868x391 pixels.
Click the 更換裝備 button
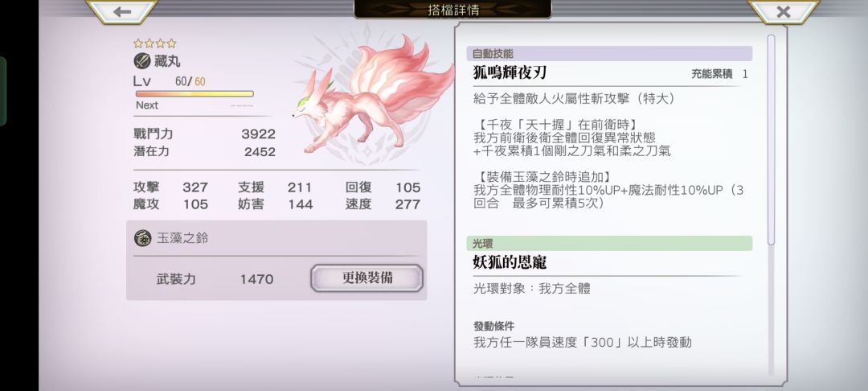367,278
